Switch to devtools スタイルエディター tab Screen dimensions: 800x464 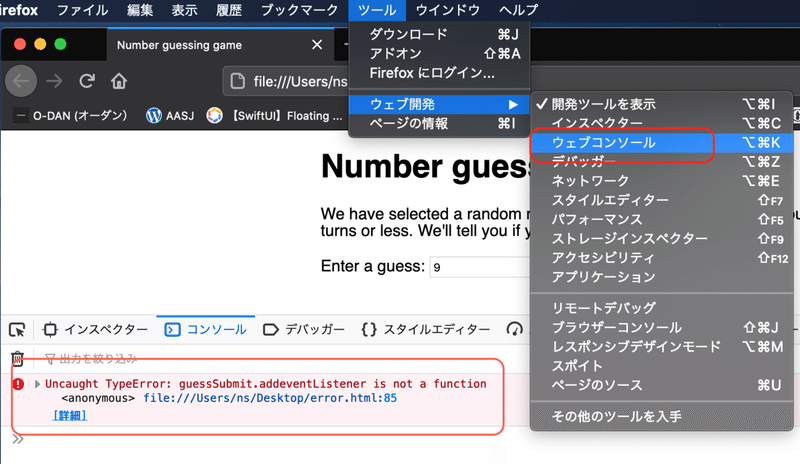pos(426,329)
